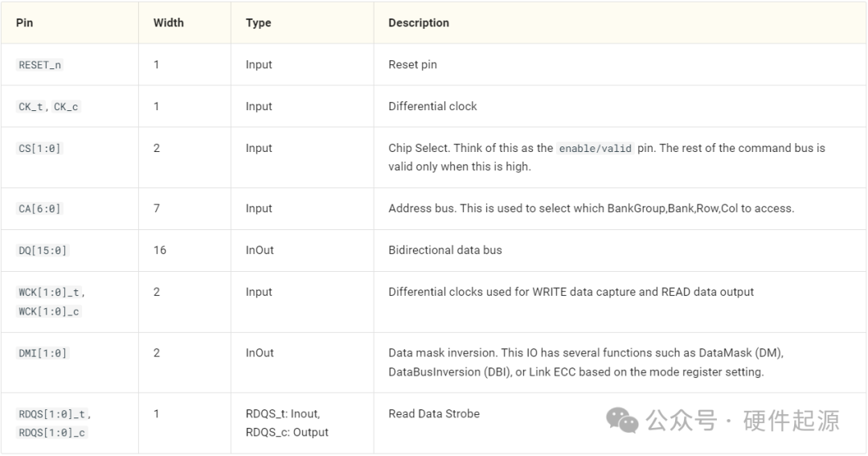Click the RDQS[1:0]_c pin label

(x=52, y=433)
